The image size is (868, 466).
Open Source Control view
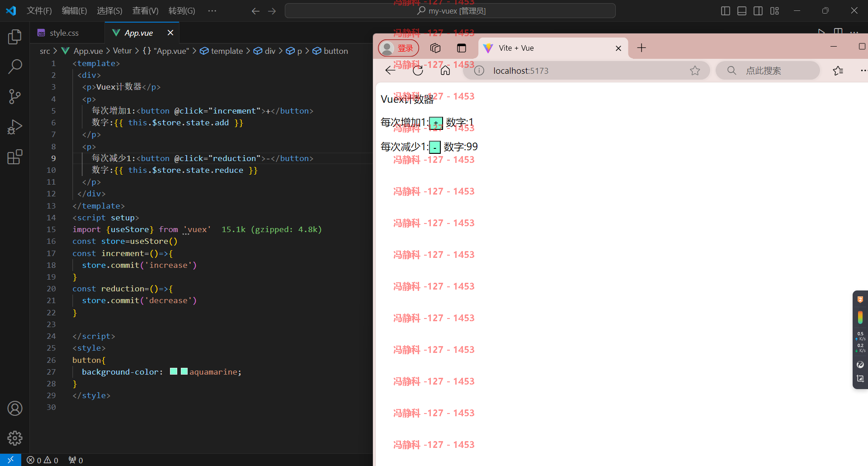coord(14,97)
